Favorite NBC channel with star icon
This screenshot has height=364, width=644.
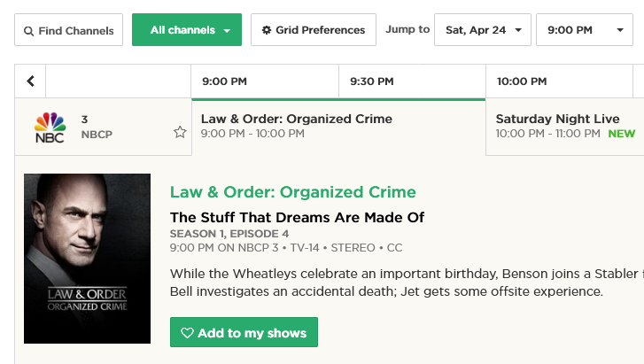(x=180, y=132)
